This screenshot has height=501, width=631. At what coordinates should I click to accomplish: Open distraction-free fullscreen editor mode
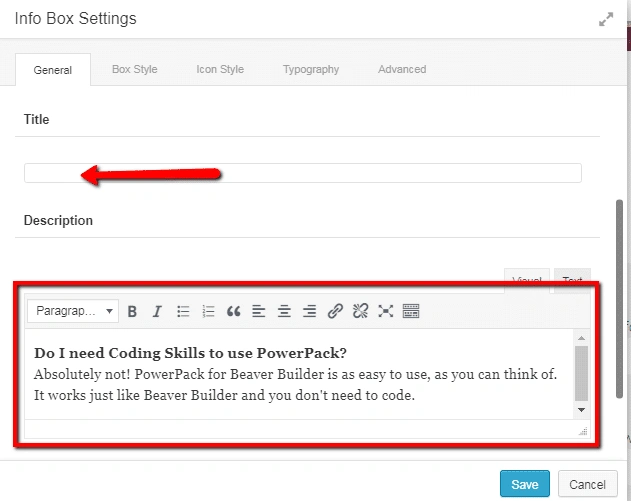coord(385,312)
